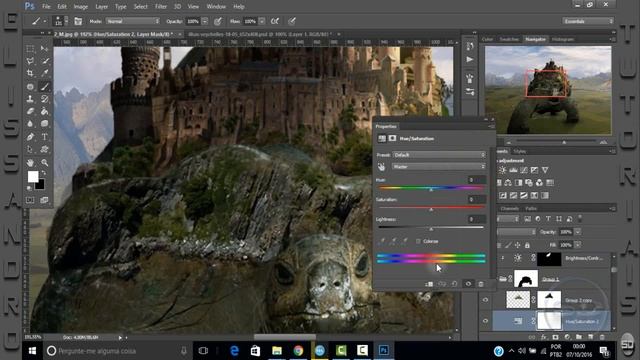Add layer mask from Layers panel bottom

click(x=555, y=337)
